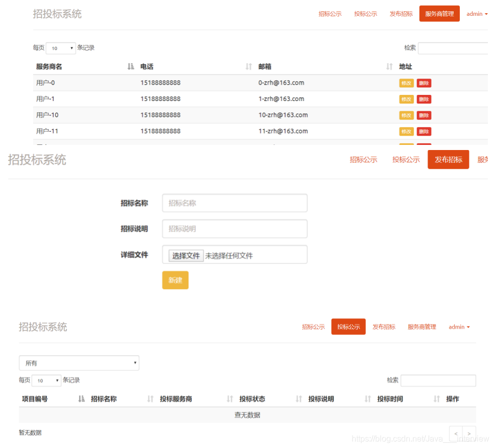The height and width of the screenshot is (448, 494).
Task: Click 修改 for 用户-0
Action: click(406, 83)
